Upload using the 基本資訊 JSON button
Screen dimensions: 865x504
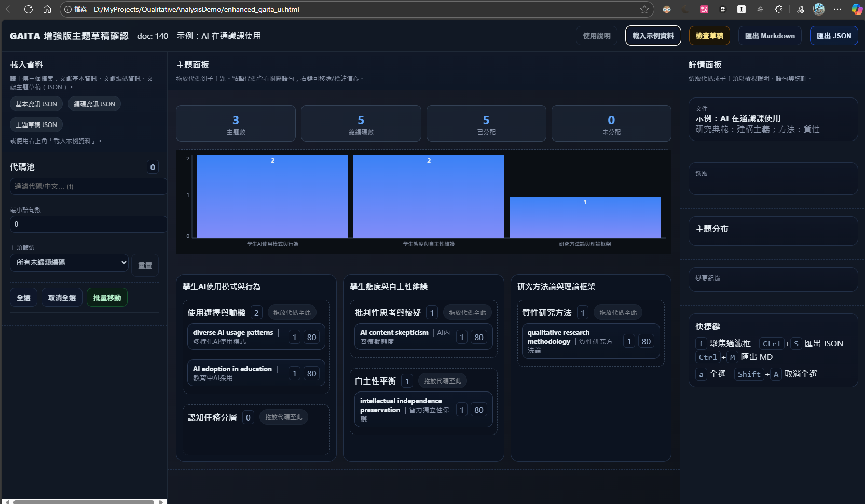tap(36, 104)
